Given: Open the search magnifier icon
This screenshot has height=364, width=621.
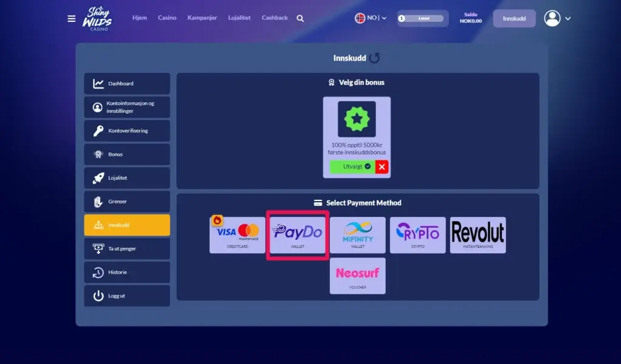Looking at the screenshot, I should coord(300,18).
